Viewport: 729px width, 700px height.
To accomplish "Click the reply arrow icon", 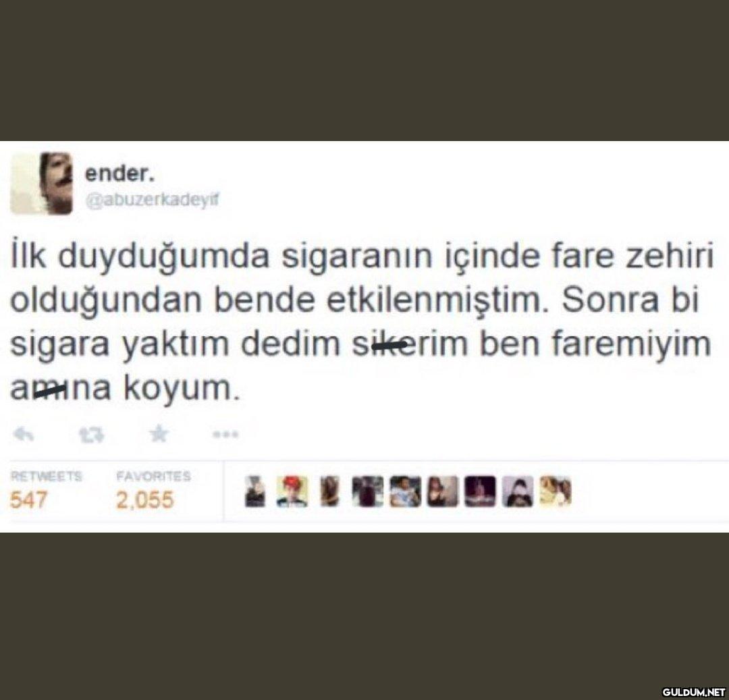I will [x=24, y=435].
